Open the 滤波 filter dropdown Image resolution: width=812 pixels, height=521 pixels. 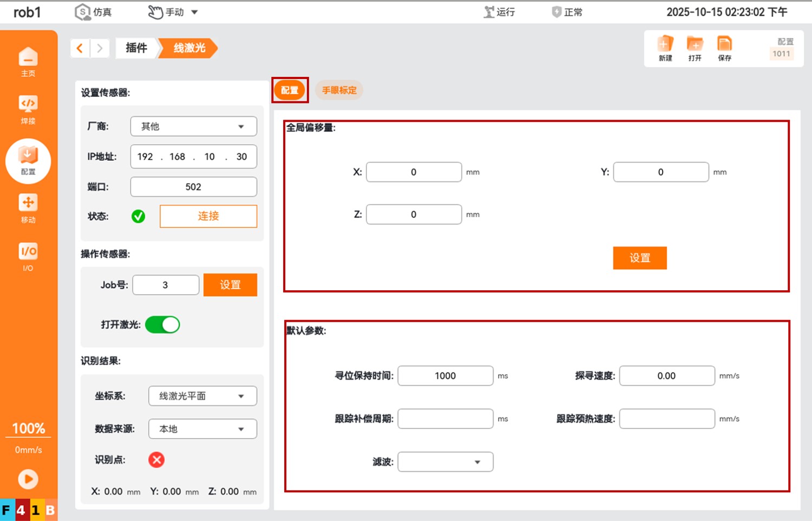pos(445,462)
